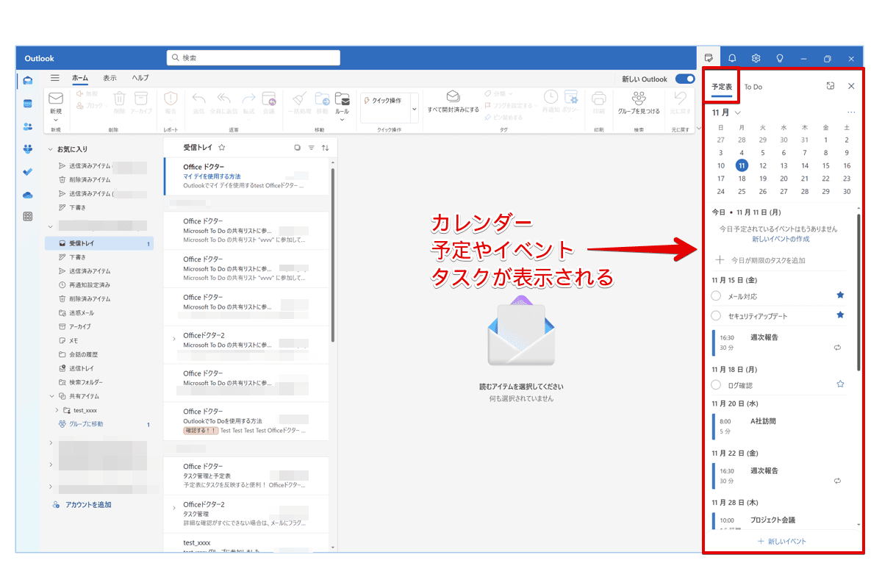This screenshot has height=588, width=882.
Task: Open the People contacts sidebar icon
Action: tap(28, 126)
